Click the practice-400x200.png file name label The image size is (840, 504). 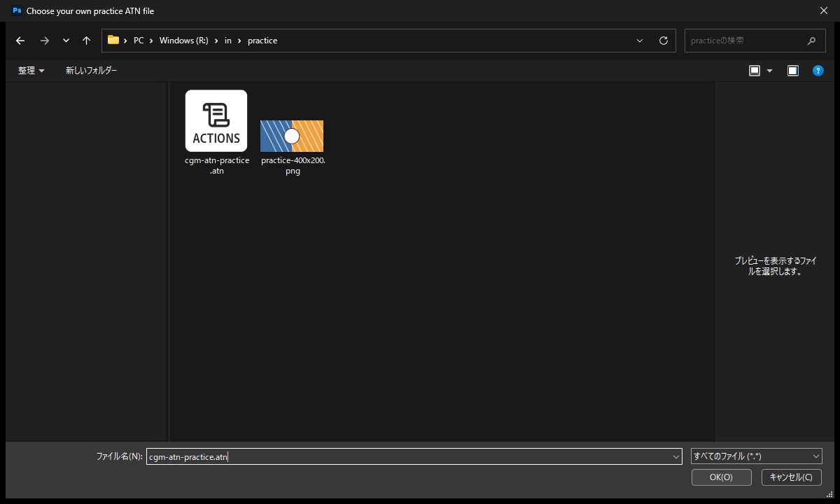293,165
